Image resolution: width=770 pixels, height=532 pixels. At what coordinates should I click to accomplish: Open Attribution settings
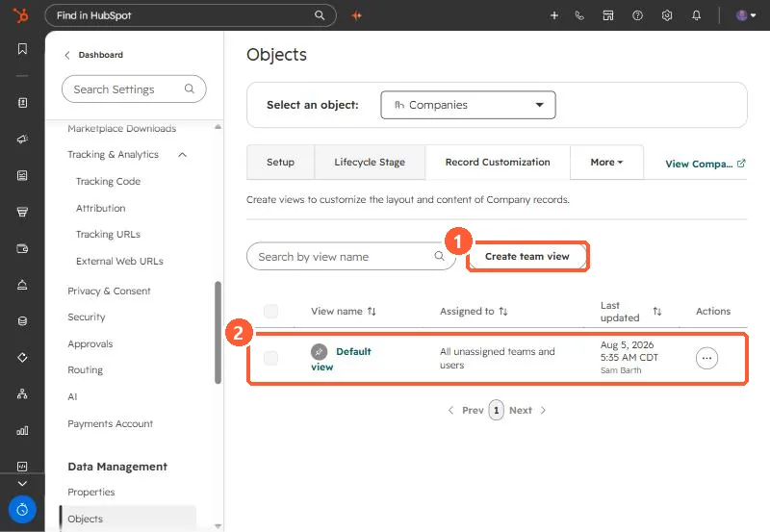click(x=101, y=208)
